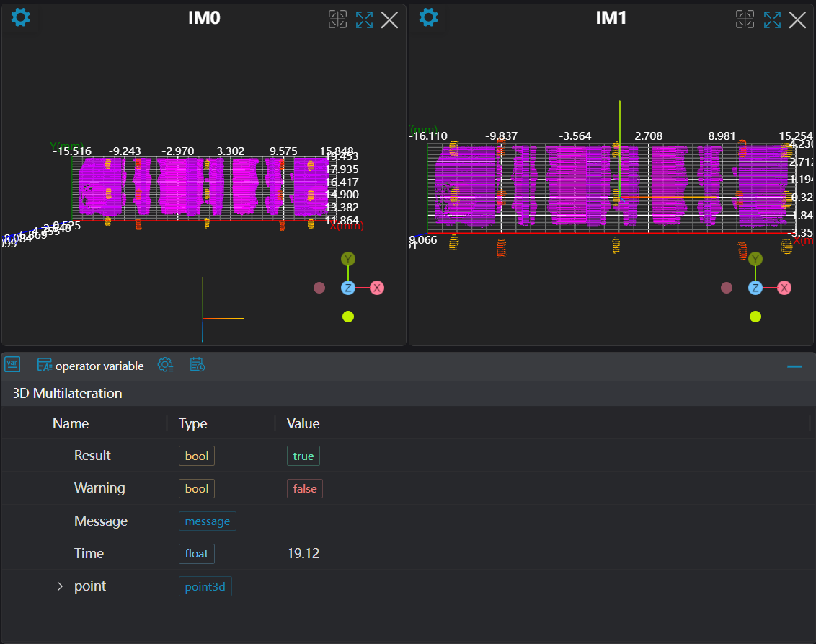Snap IM0 view to Z axis

click(x=348, y=288)
